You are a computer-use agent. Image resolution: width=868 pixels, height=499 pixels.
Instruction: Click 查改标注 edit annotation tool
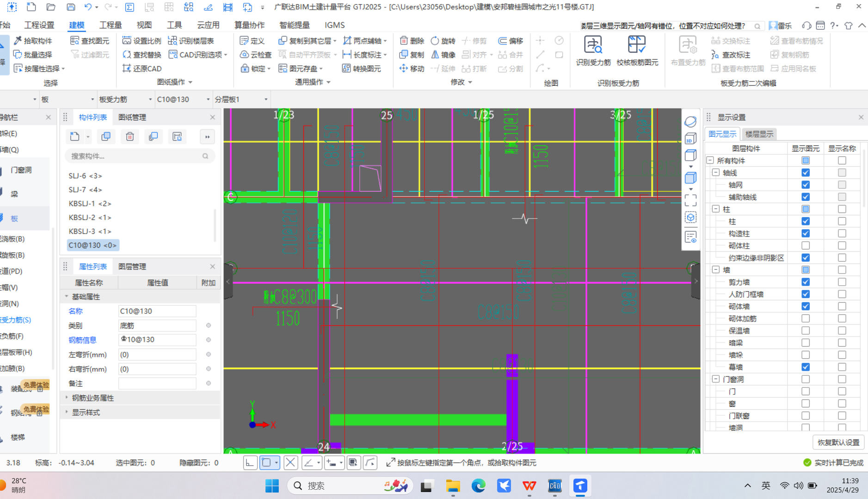(731, 55)
